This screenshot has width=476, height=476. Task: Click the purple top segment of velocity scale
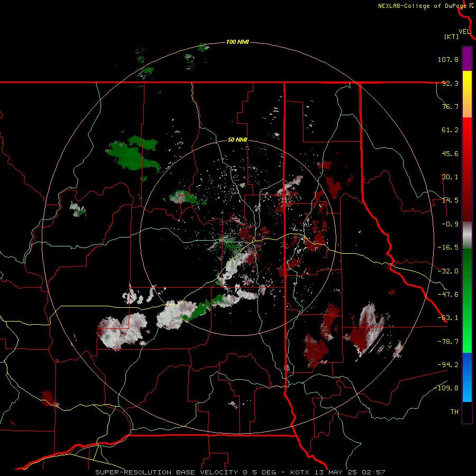point(467,59)
